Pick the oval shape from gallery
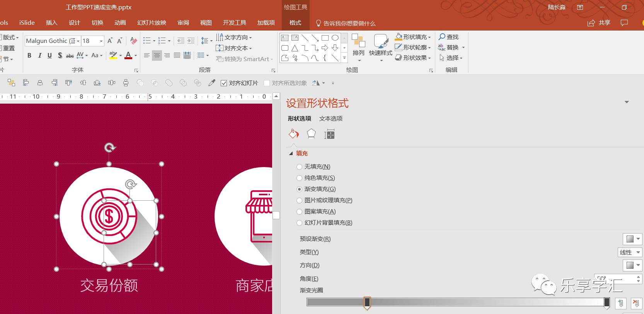This screenshot has height=314, width=644. click(x=335, y=38)
